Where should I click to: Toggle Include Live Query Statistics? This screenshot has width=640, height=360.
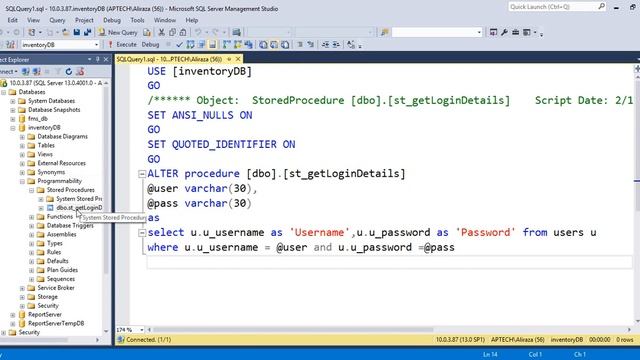point(238,44)
